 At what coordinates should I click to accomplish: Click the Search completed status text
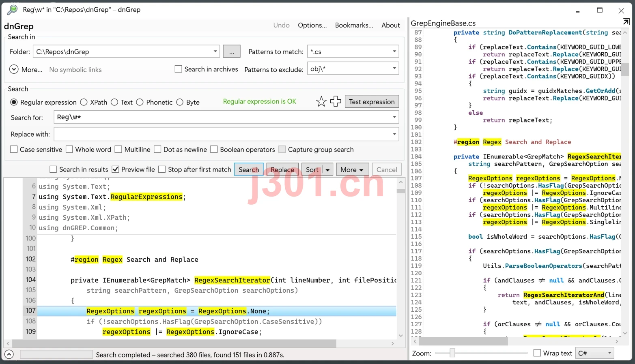click(x=190, y=355)
